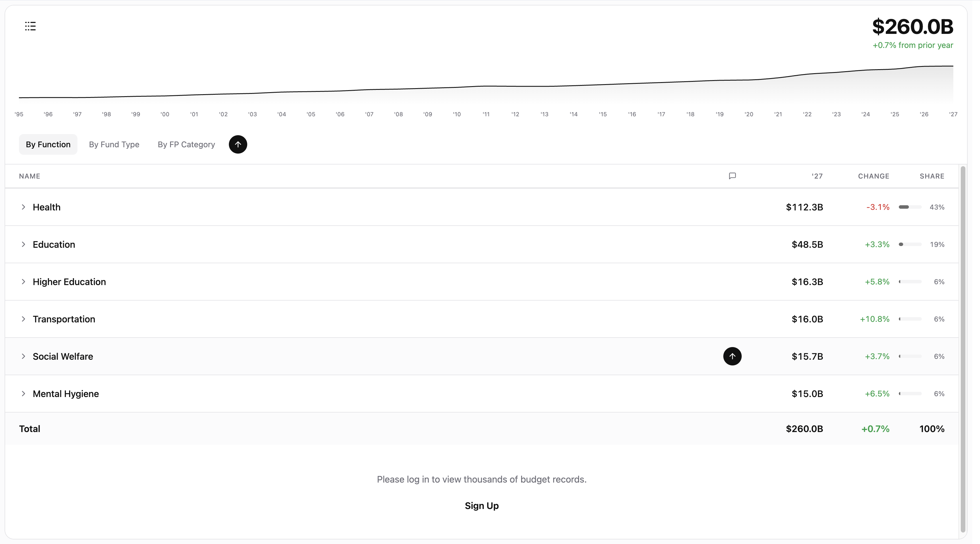Expand the Social Welfare category
980x544 pixels.
[23, 356]
